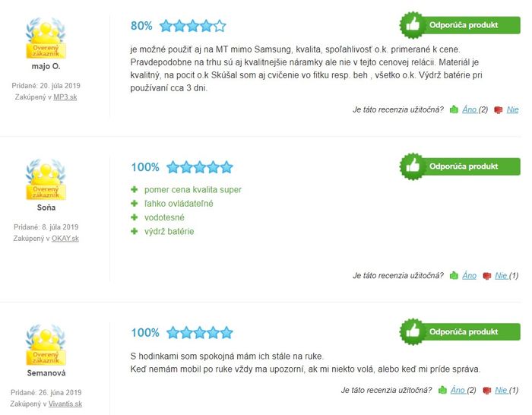Vote Nie on Semanová's review
This screenshot has height=415, width=532.
501,390
